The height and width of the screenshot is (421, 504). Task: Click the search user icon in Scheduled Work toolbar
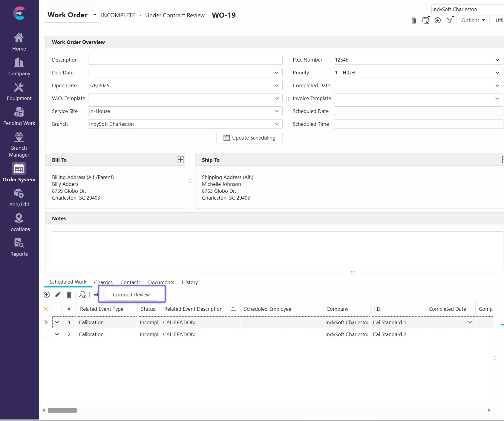click(x=83, y=295)
